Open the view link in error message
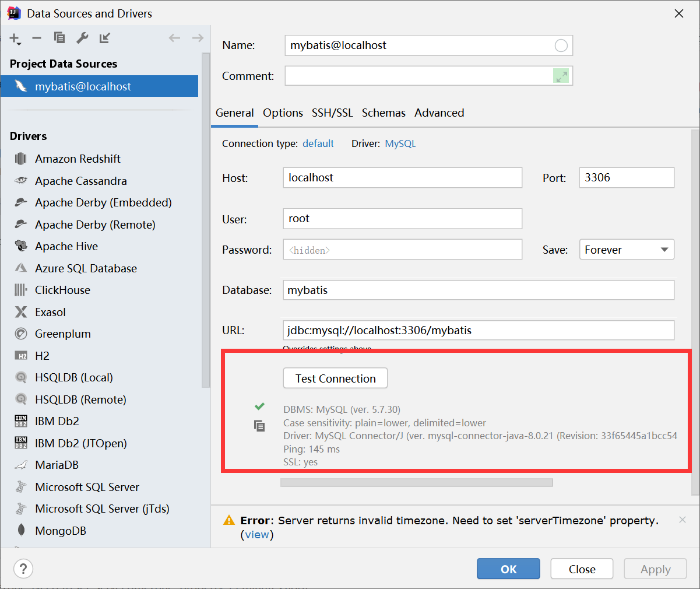This screenshot has height=589, width=700. (x=257, y=535)
